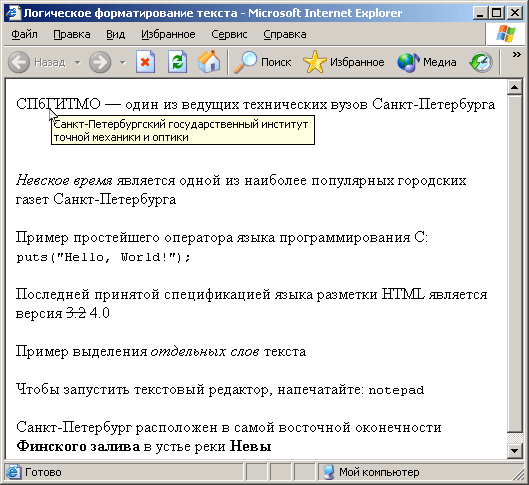Expand the Назад history dropdown arrow

click(x=78, y=62)
